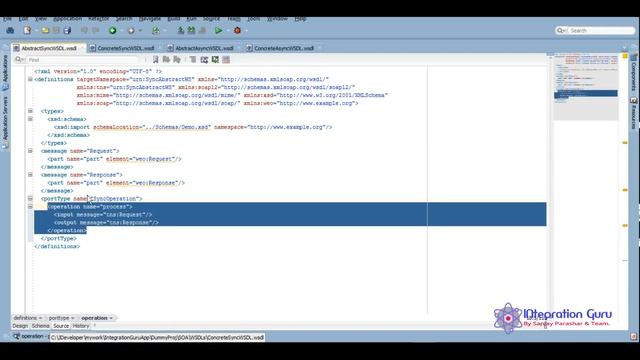
Task: Click in the top-right Search field
Action: [x=601, y=31]
